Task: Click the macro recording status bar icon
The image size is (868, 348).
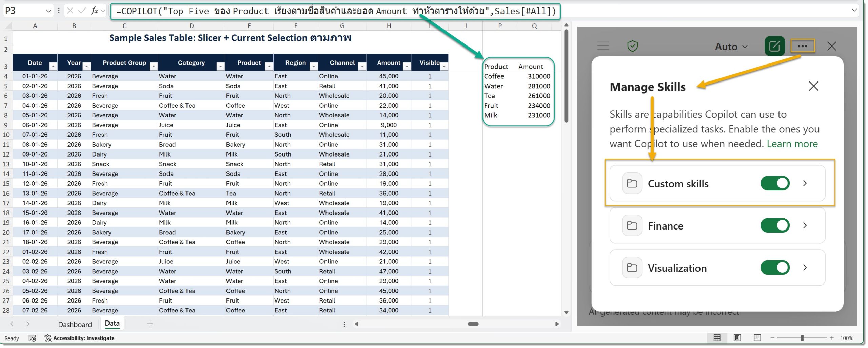Action: (32, 338)
